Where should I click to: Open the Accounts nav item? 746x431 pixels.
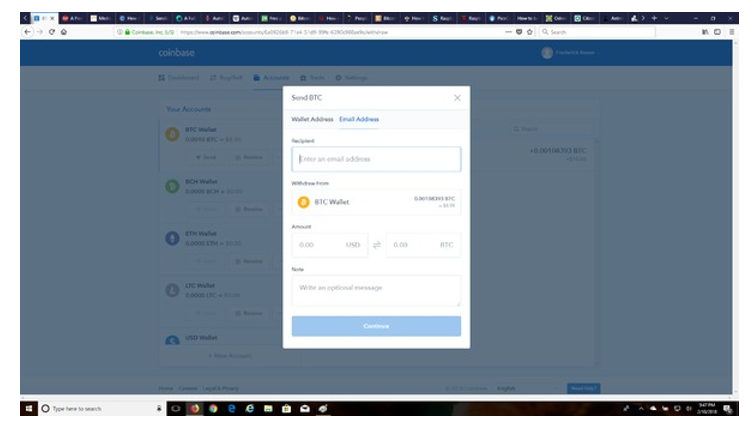pos(271,78)
